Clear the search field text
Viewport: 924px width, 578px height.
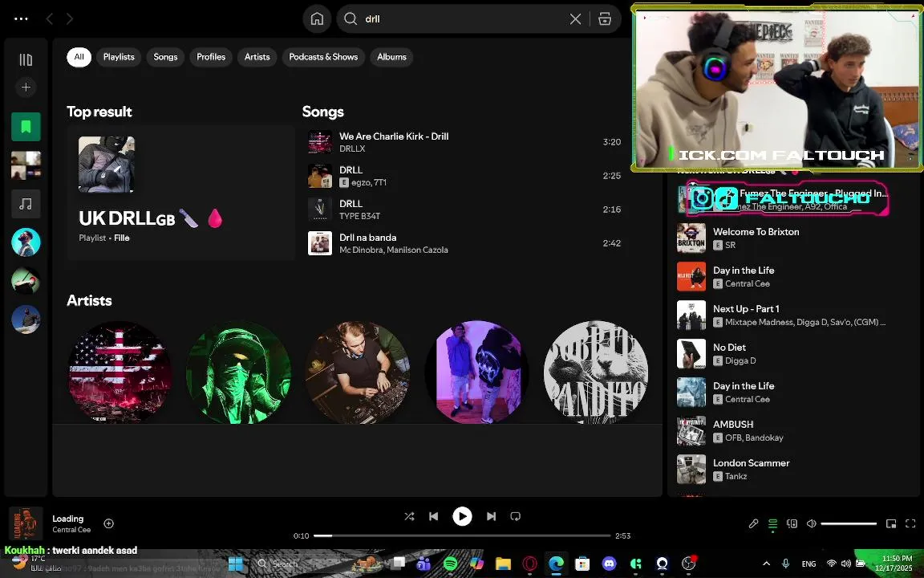tap(576, 19)
